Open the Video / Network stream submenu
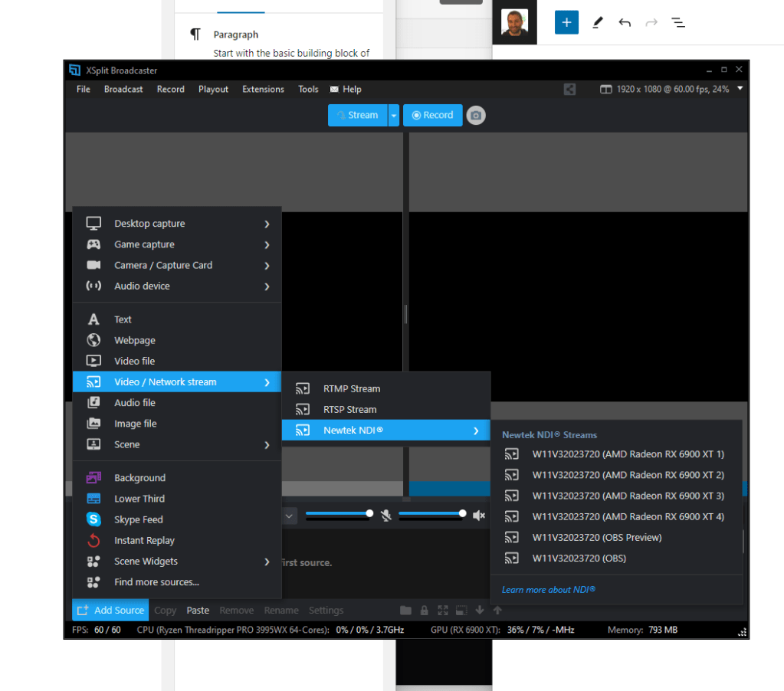Screen dimensions: 784x691 pyautogui.click(x=177, y=382)
